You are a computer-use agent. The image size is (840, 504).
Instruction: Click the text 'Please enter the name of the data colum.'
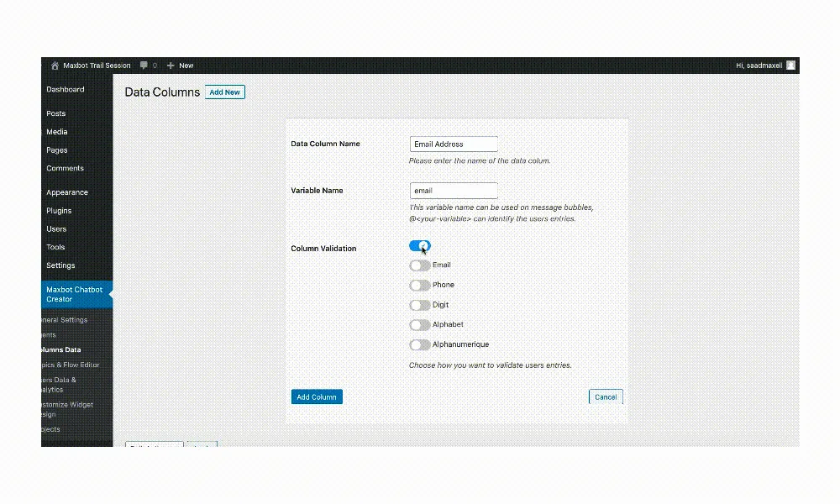pyautogui.click(x=480, y=160)
